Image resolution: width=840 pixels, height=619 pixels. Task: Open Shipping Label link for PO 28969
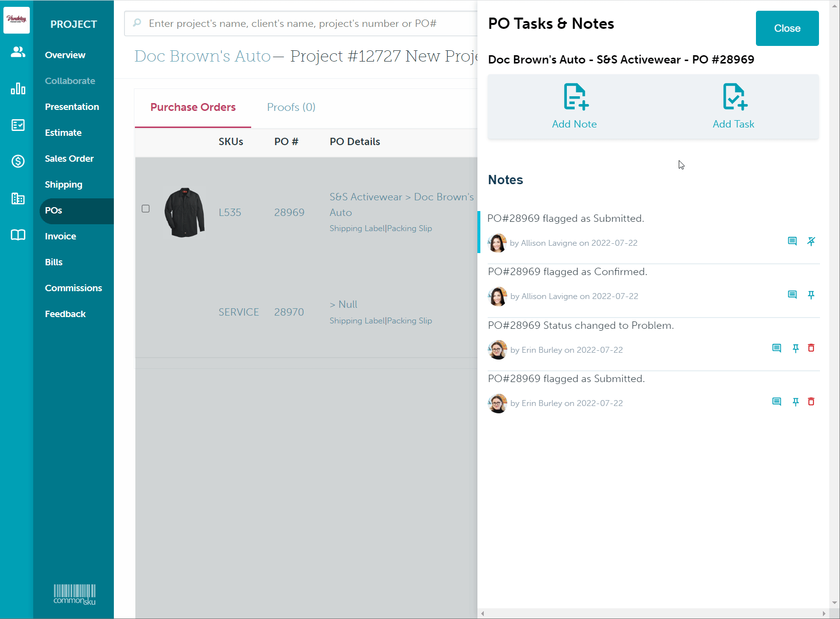(x=357, y=228)
